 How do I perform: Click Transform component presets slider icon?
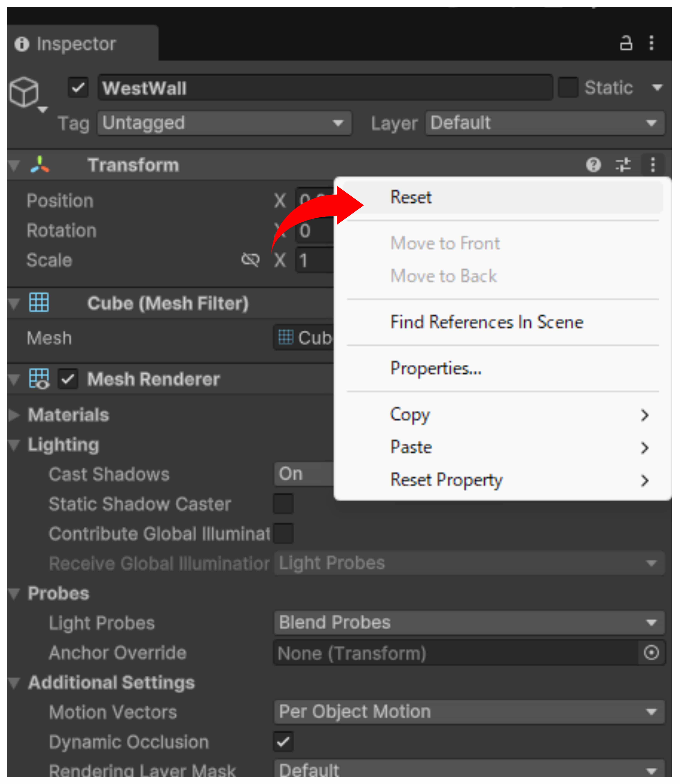[x=623, y=165]
